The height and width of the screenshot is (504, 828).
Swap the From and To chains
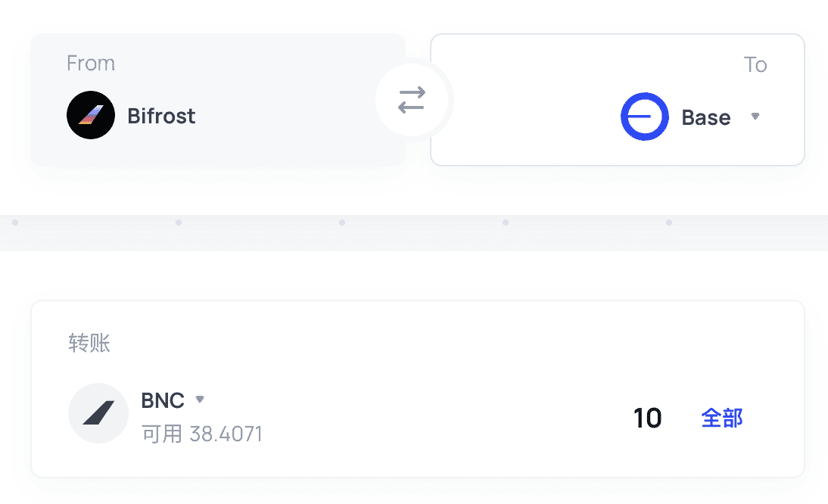412,100
